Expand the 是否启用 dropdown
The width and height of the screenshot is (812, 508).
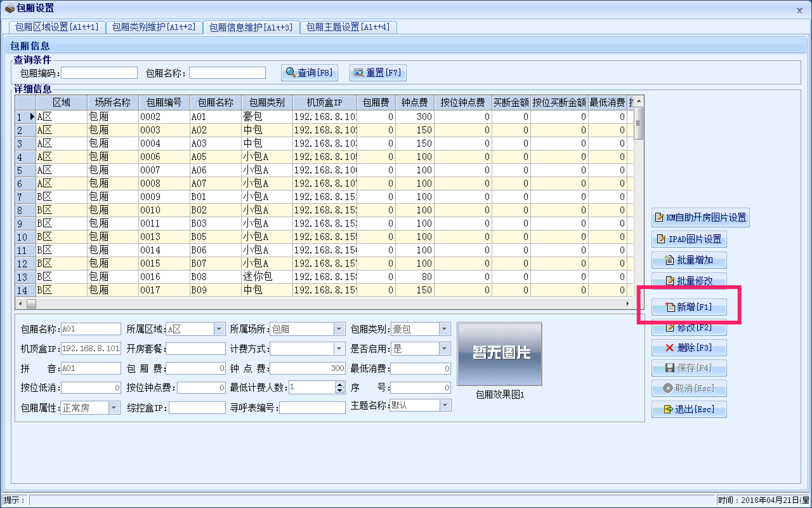click(444, 349)
